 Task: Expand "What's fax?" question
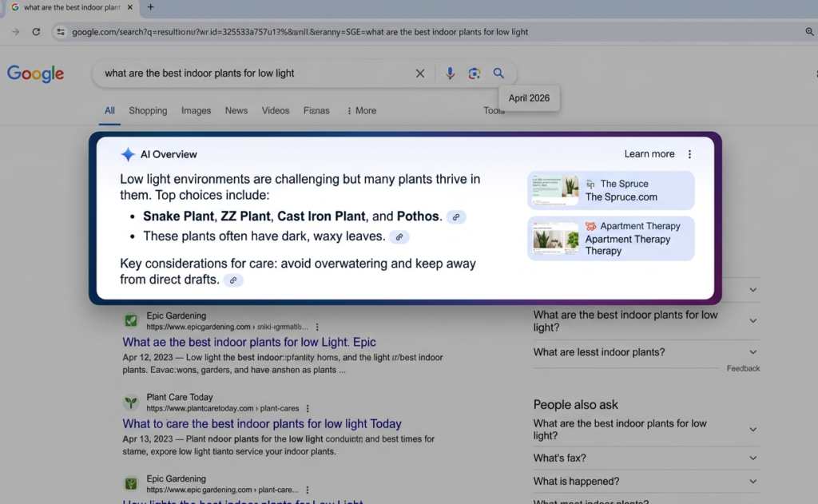752,458
